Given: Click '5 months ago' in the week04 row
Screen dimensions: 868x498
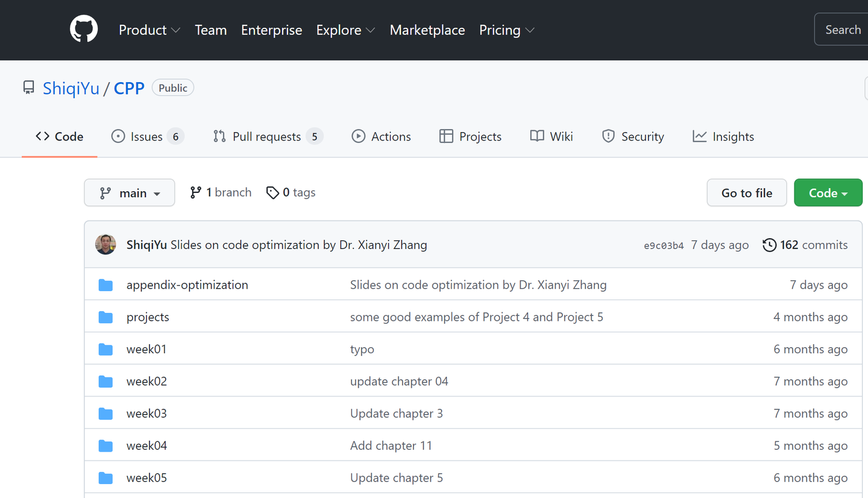Looking at the screenshot, I should point(811,446).
